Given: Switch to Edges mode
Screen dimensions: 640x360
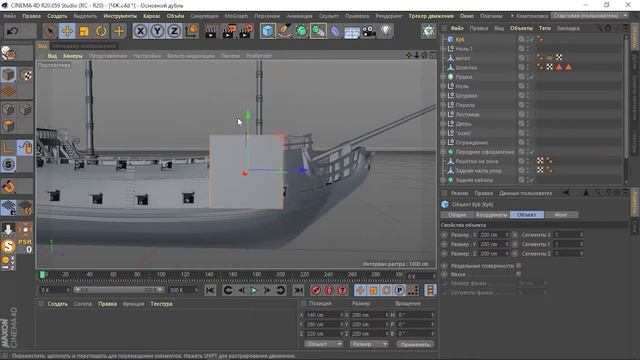Looking at the screenshot, I should tap(25, 109).
